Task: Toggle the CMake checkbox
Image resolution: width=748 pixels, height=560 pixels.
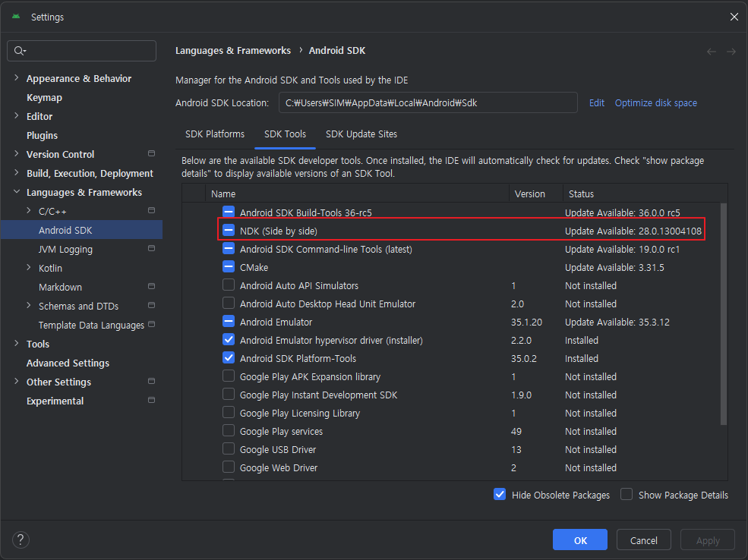Action: pyautogui.click(x=229, y=266)
